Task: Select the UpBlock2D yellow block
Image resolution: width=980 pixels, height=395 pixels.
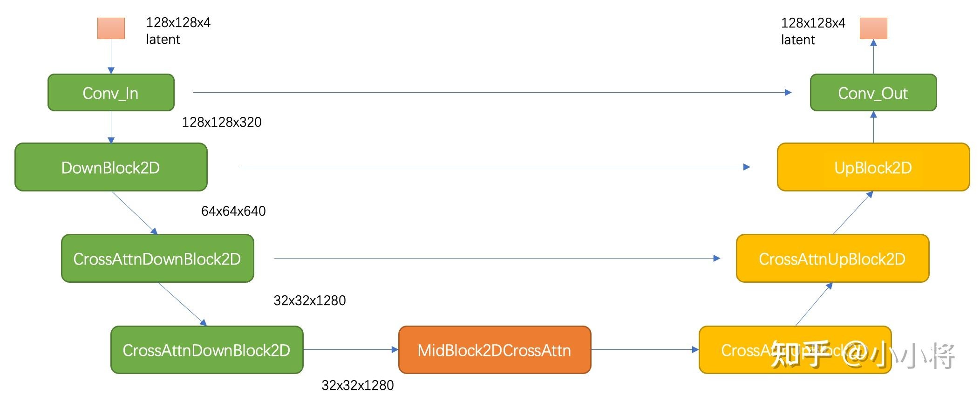Action: 873,167
